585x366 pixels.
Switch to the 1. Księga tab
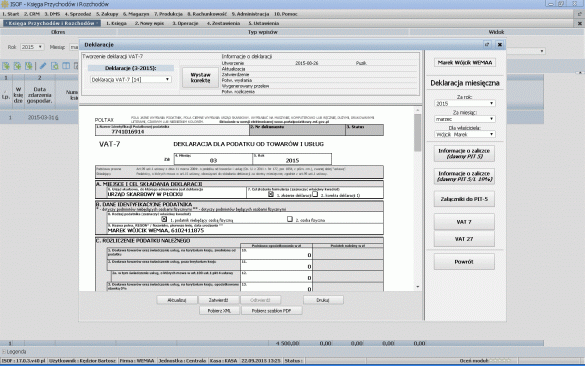coord(116,23)
